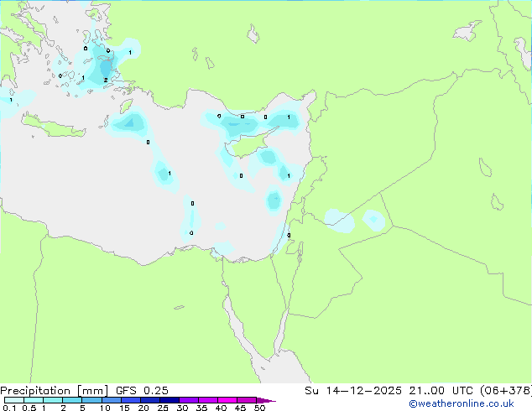Click the lightest cyan 0.1–0.5 mm legend swatch
The width and height of the screenshot is (532, 411).
[14, 400]
